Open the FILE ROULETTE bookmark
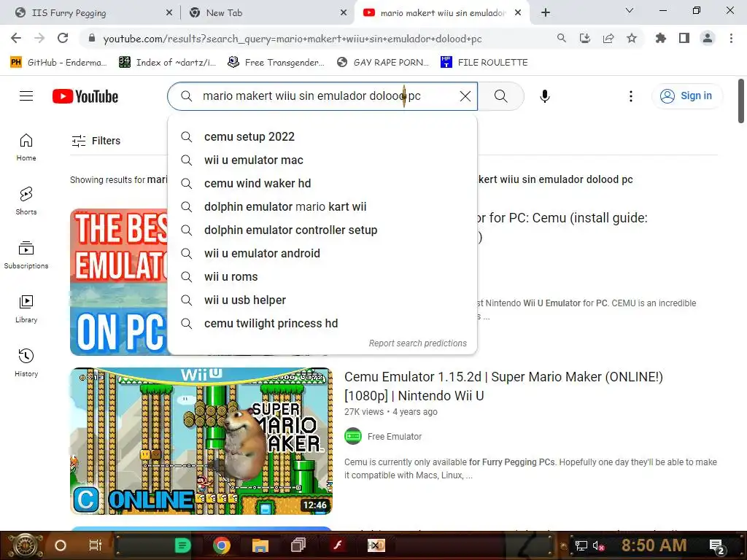This screenshot has width=747, height=560. coord(484,63)
